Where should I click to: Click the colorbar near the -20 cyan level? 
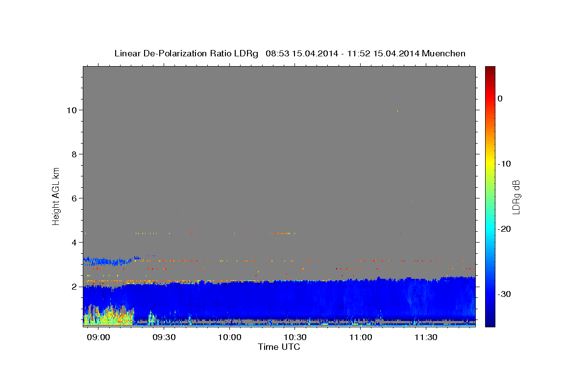point(490,229)
